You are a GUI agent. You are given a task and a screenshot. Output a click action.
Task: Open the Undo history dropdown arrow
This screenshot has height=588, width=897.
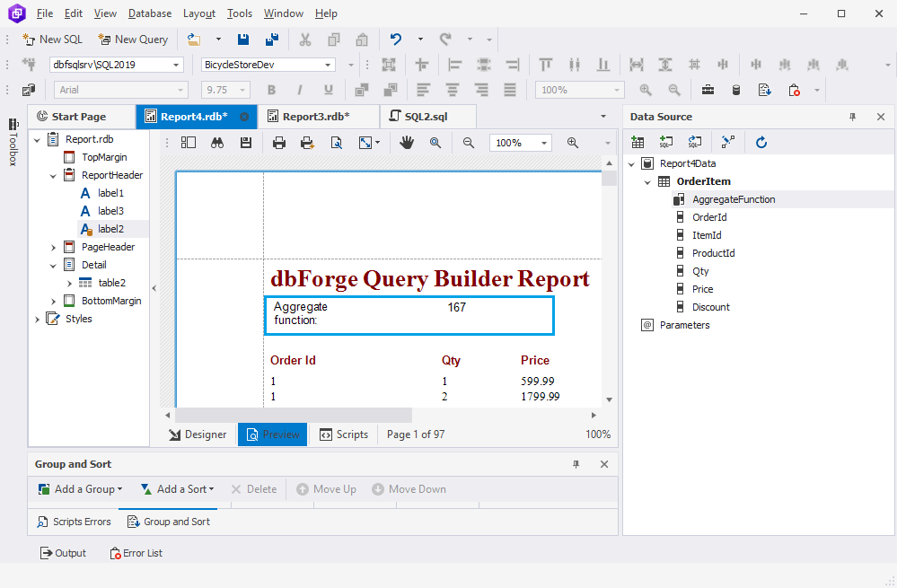420,39
